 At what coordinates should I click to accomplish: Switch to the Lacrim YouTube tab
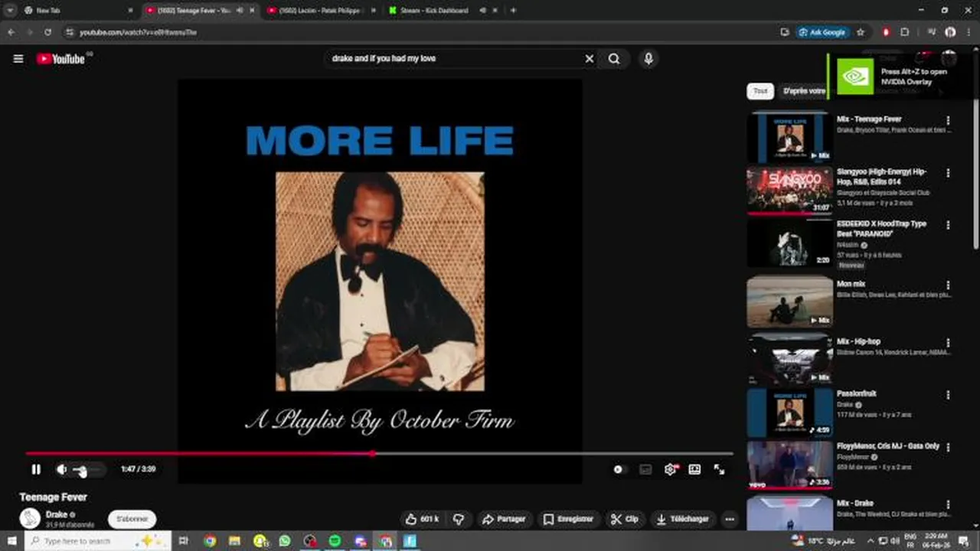click(x=322, y=11)
